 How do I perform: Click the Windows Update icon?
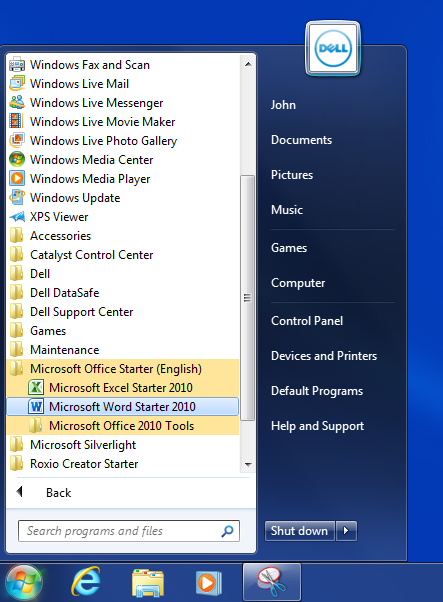[x=17, y=198]
